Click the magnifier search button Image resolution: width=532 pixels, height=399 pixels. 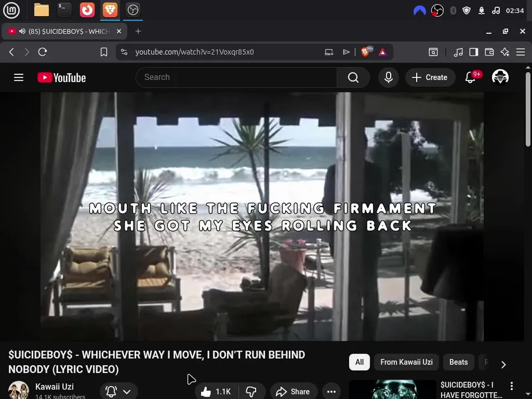pos(353,78)
